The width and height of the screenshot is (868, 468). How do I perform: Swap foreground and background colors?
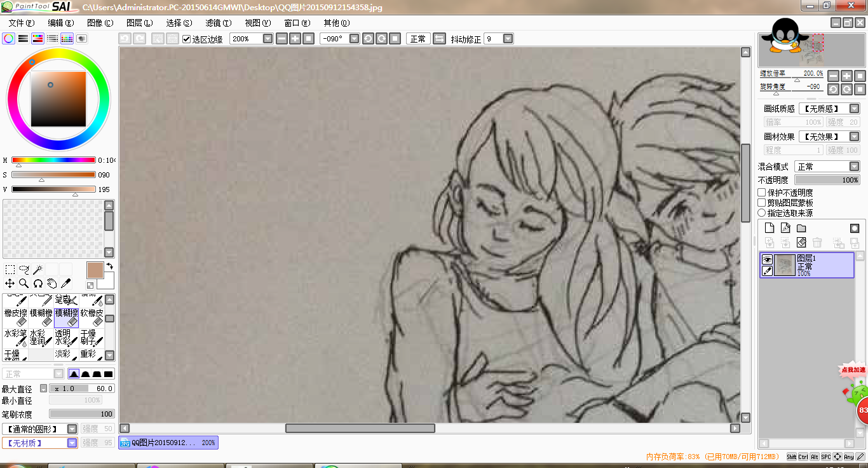[109, 266]
